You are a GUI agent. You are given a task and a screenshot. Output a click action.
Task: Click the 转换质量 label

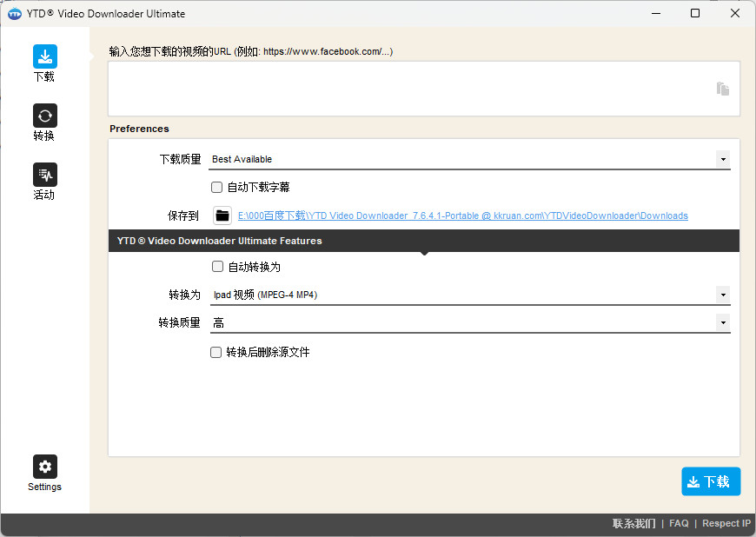point(179,323)
